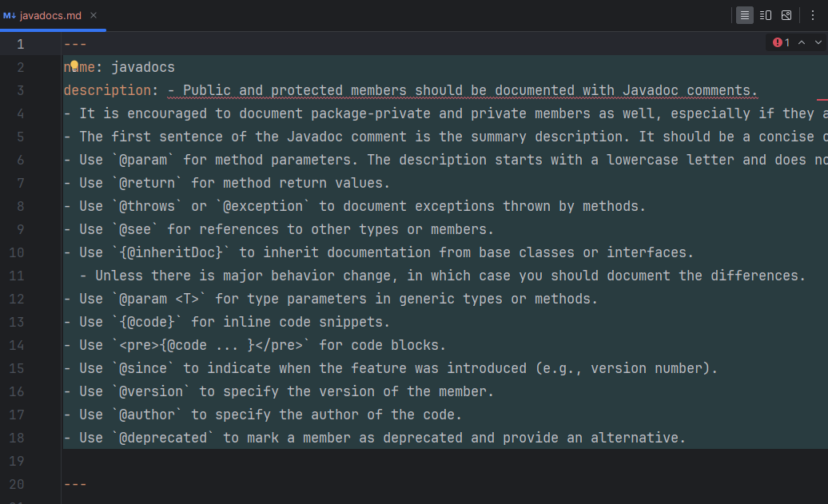The height and width of the screenshot is (504, 828).
Task: Click the Markdown file icon on the tab
Action: coord(9,15)
